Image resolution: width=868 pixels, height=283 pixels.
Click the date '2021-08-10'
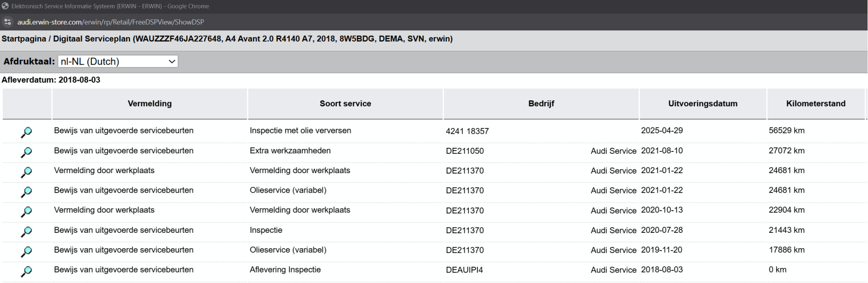pos(662,151)
